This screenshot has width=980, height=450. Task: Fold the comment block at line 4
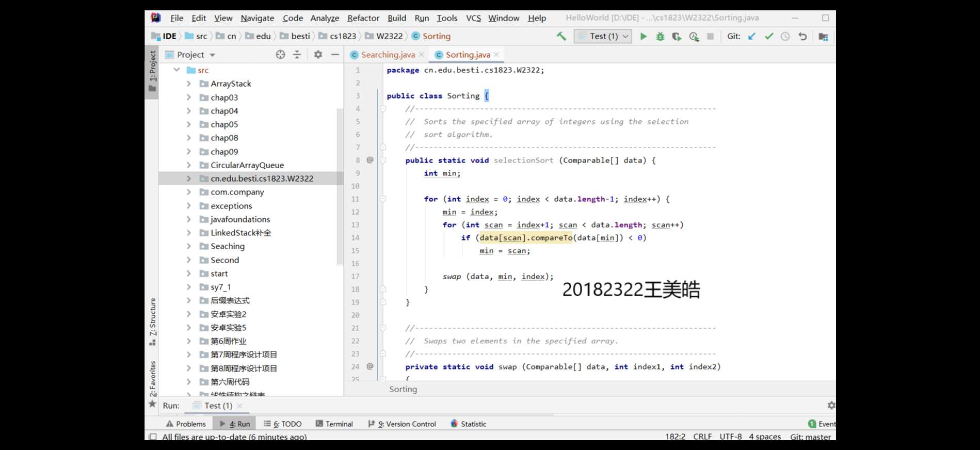(x=383, y=109)
